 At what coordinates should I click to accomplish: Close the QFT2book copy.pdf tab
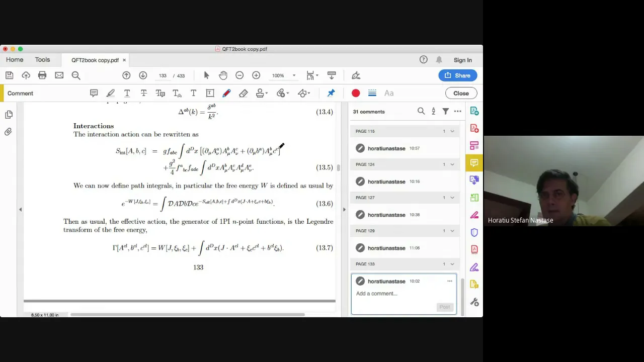124,60
